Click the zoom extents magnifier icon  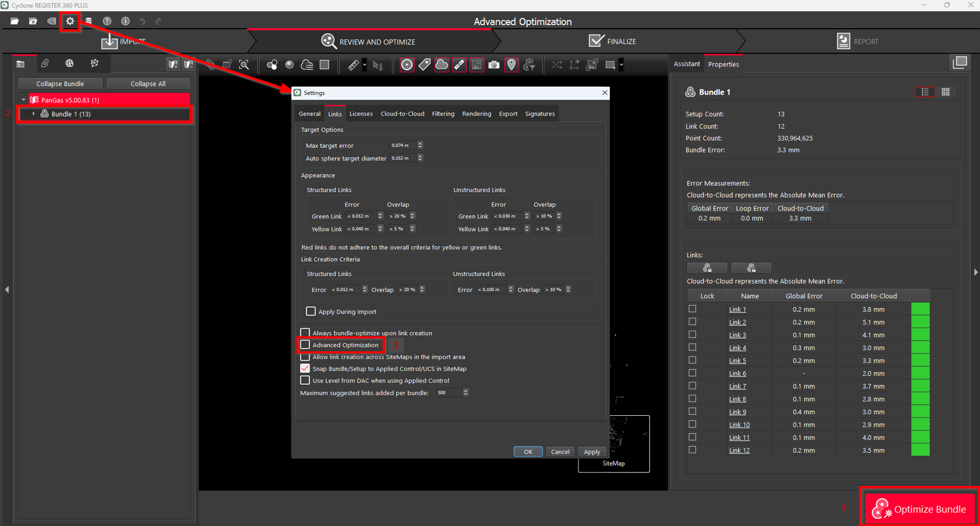tap(244, 65)
